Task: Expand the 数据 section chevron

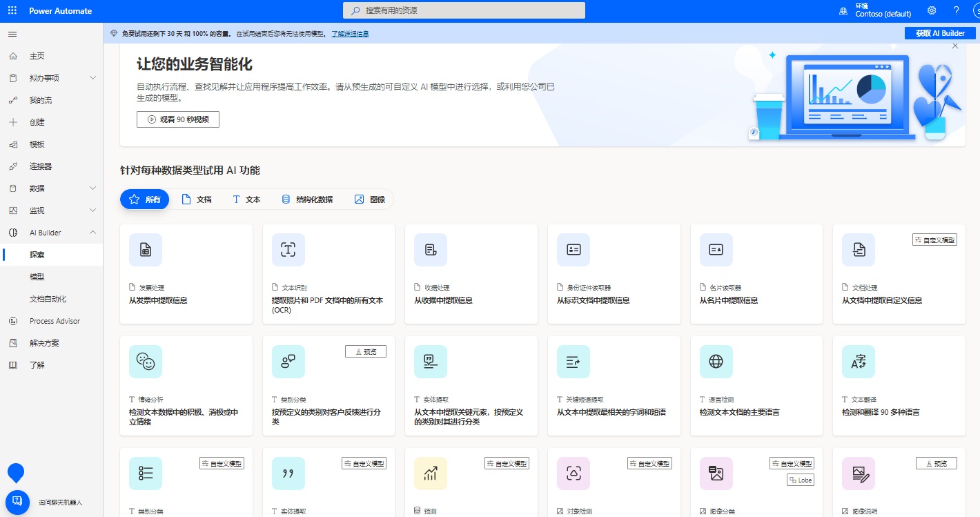Action: point(93,188)
